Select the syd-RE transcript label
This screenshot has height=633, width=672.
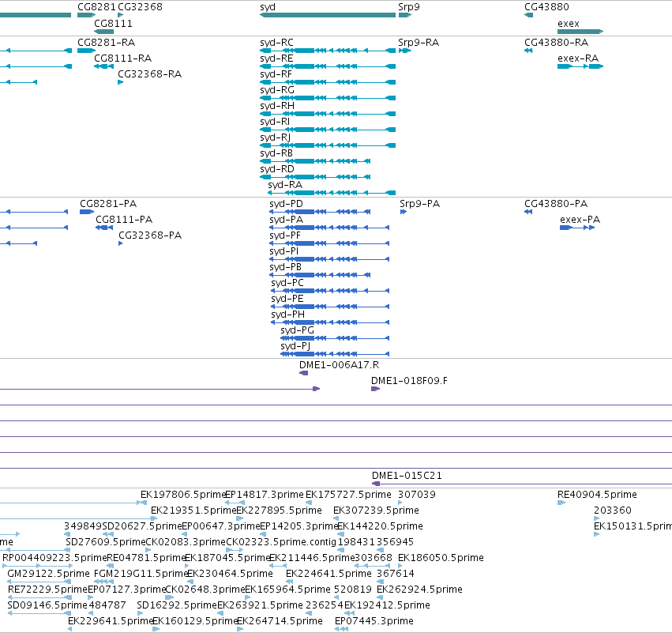(276, 58)
